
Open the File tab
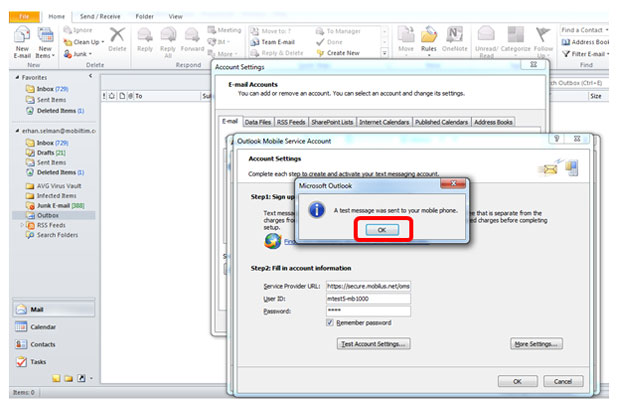[x=24, y=17]
